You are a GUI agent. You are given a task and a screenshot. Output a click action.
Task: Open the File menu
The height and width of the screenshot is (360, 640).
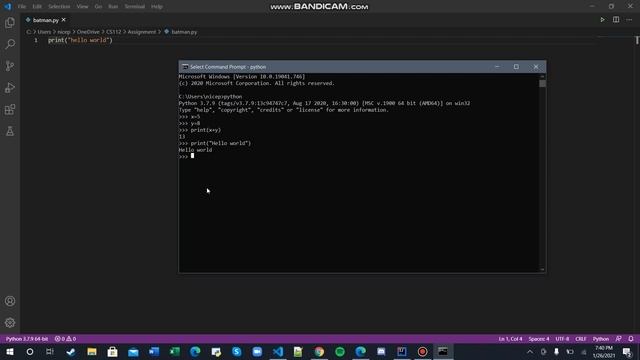[x=22, y=7]
